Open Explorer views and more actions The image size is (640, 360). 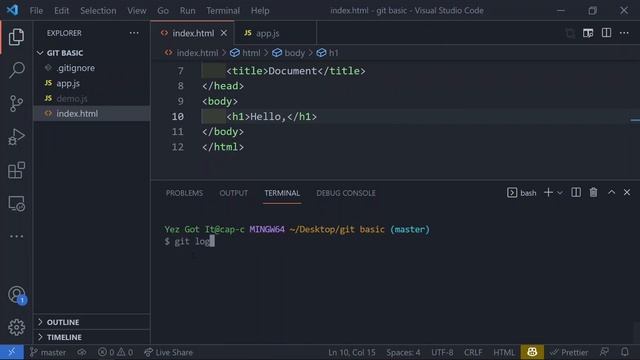click(134, 33)
